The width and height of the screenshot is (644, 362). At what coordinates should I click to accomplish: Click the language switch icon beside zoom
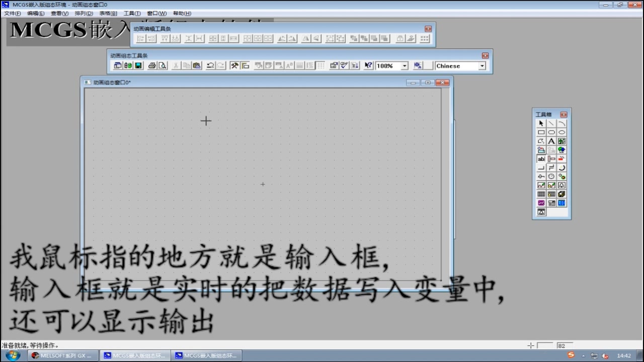pyautogui.click(x=418, y=65)
